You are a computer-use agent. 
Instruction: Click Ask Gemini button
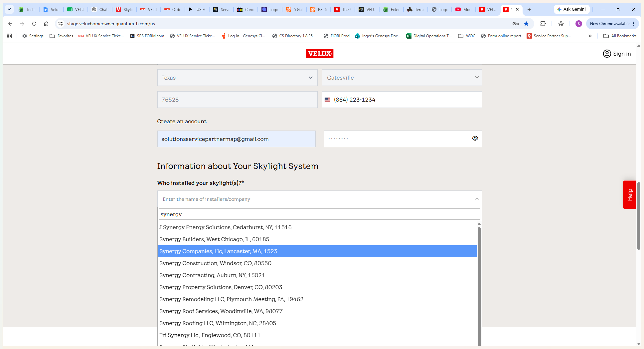click(x=571, y=9)
